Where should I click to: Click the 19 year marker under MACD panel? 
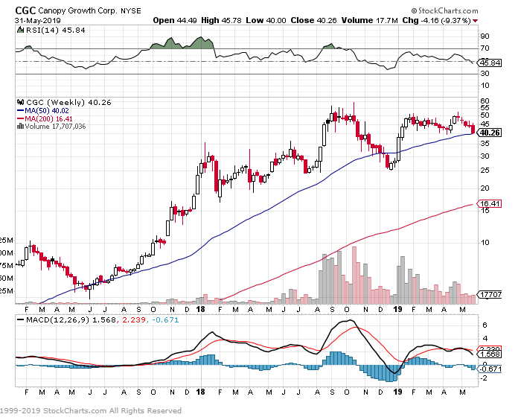397,392
